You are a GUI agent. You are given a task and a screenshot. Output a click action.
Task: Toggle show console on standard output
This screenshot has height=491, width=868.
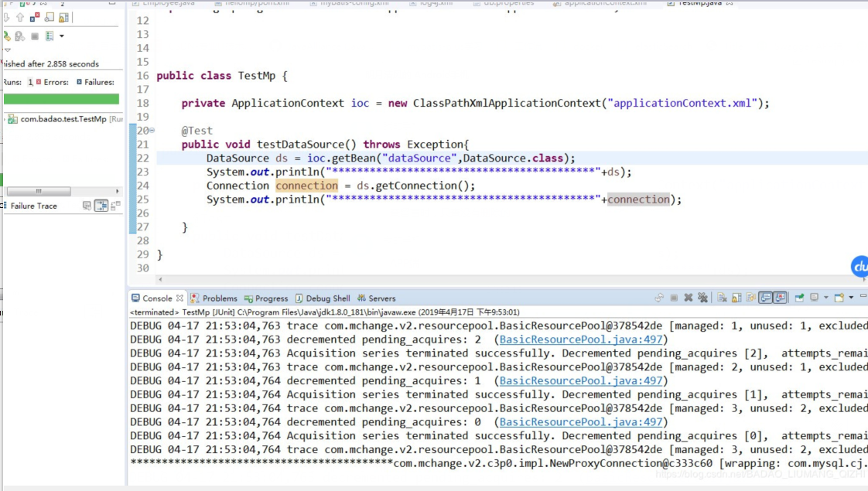(766, 298)
